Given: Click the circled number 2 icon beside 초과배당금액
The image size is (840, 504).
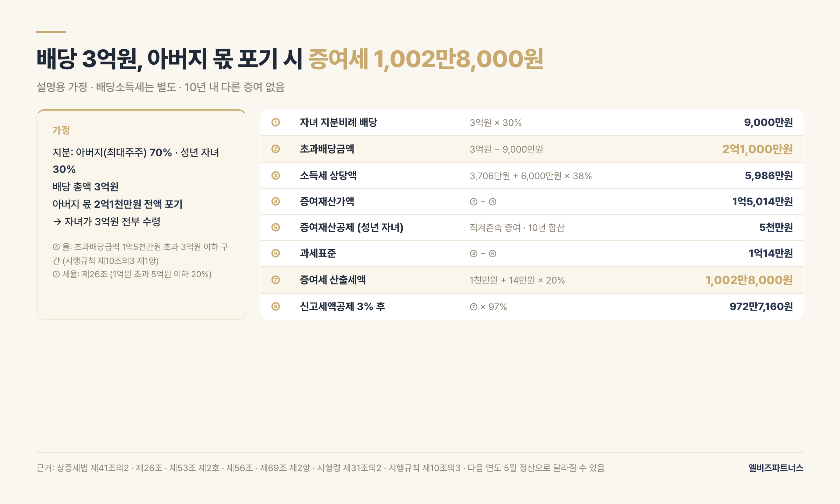Looking at the screenshot, I should coord(275,149).
